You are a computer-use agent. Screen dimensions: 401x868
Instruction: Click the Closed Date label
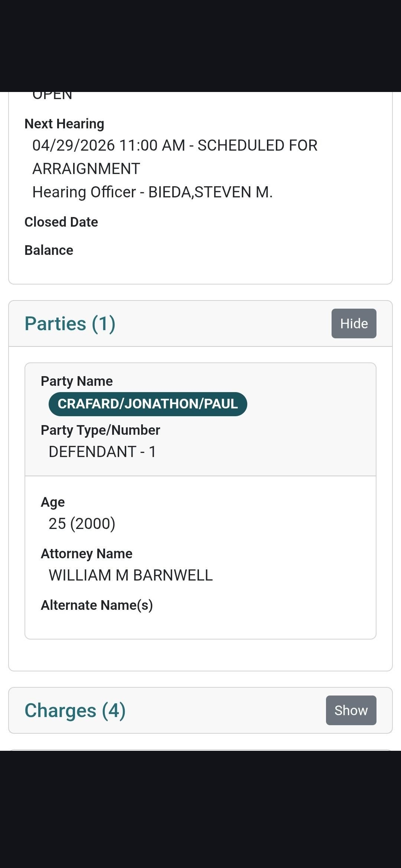pos(61,222)
